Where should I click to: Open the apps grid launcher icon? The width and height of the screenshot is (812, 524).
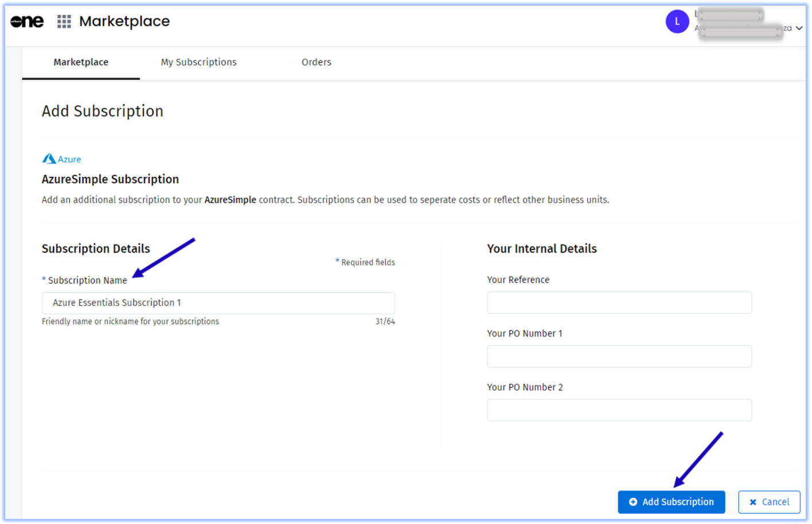(64, 21)
